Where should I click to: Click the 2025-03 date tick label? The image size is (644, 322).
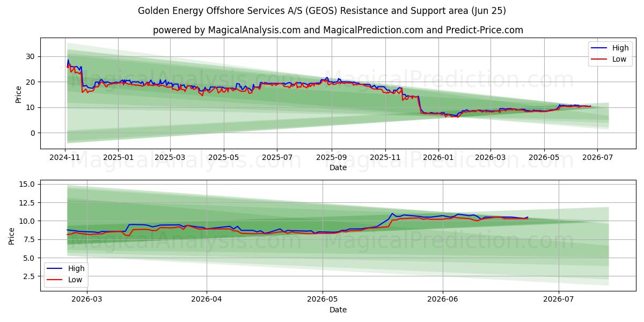tap(170, 158)
